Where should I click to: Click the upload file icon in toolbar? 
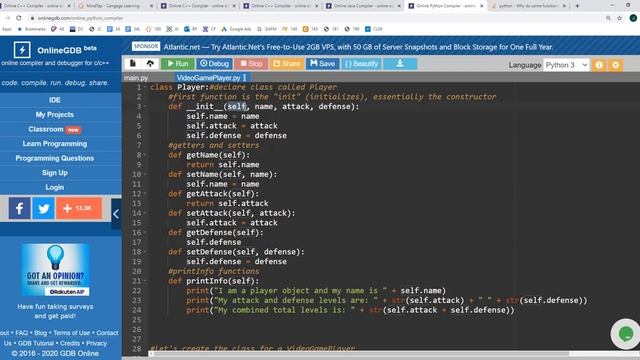tap(150, 64)
